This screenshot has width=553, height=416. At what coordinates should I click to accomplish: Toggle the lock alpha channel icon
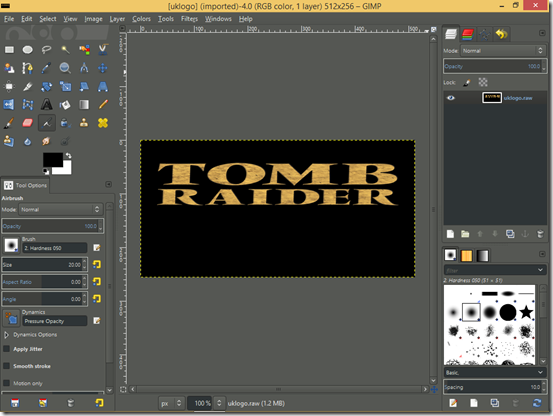pyautogui.click(x=483, y=82)
